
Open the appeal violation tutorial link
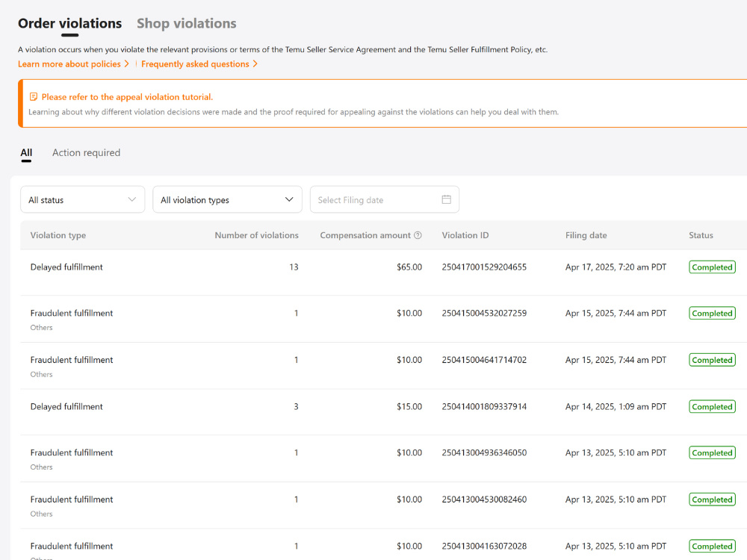[127, 96]
